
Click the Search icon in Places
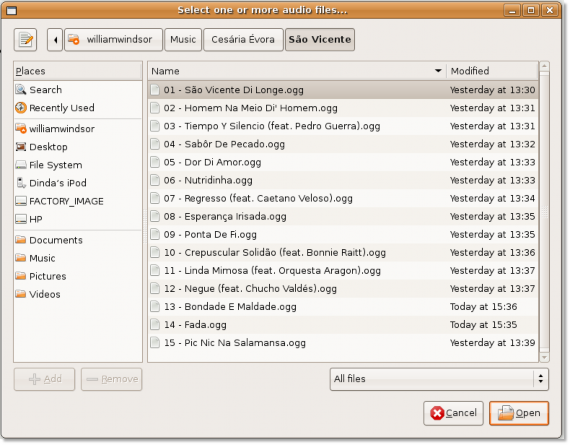point(21,89)
